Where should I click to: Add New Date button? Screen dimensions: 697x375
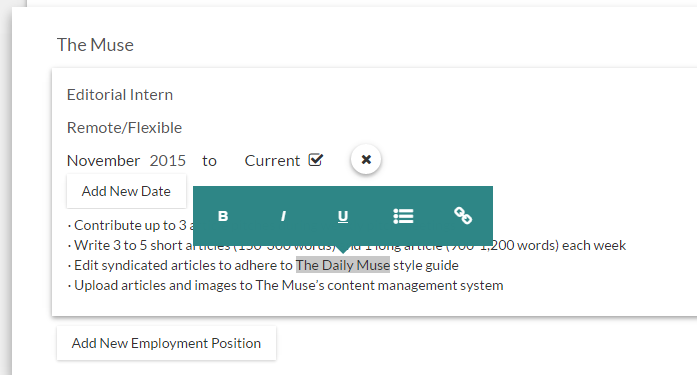point(126,191)
